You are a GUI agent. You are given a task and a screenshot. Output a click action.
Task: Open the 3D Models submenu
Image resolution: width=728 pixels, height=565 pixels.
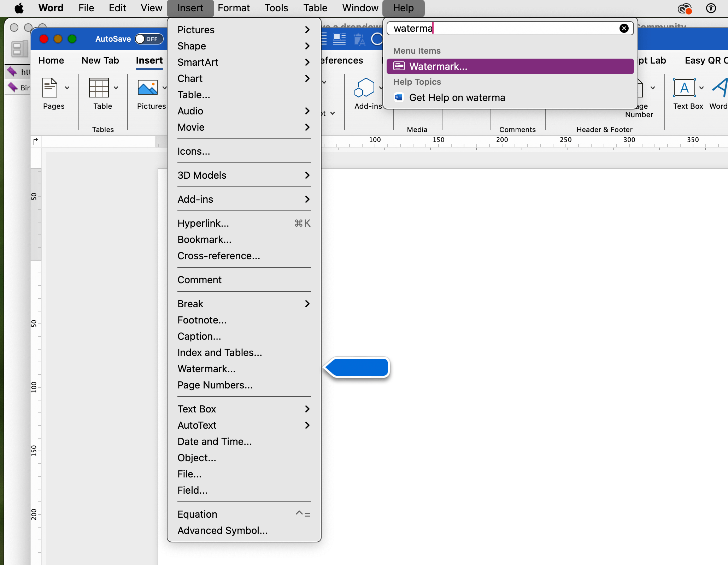click(x=244, y=175)
